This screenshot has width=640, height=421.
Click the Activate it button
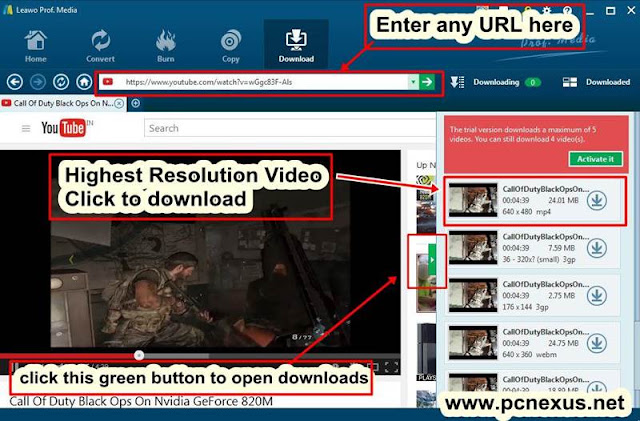click(x=596, y=159)
